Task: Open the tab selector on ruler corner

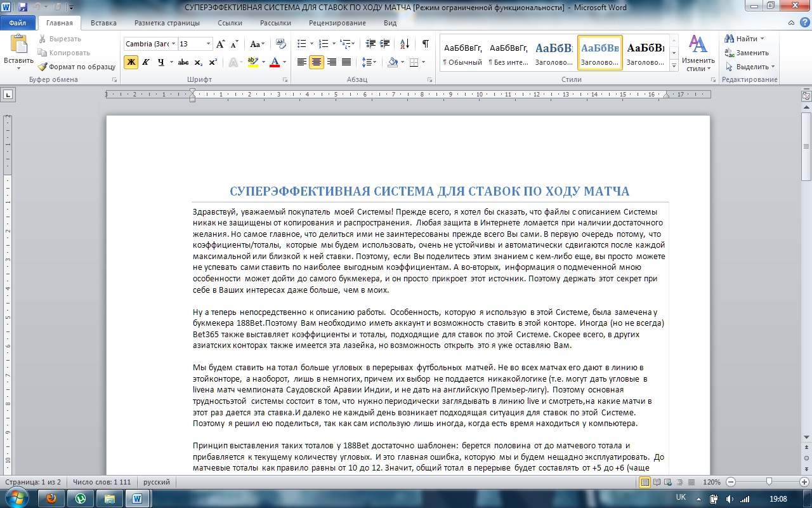Action: point(8,95)
